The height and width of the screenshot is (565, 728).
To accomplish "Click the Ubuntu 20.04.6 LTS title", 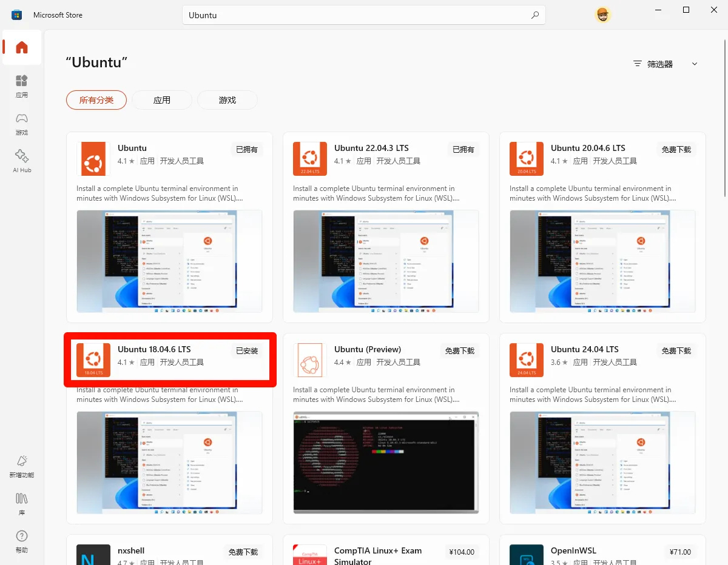I will [x=588, y=148].
